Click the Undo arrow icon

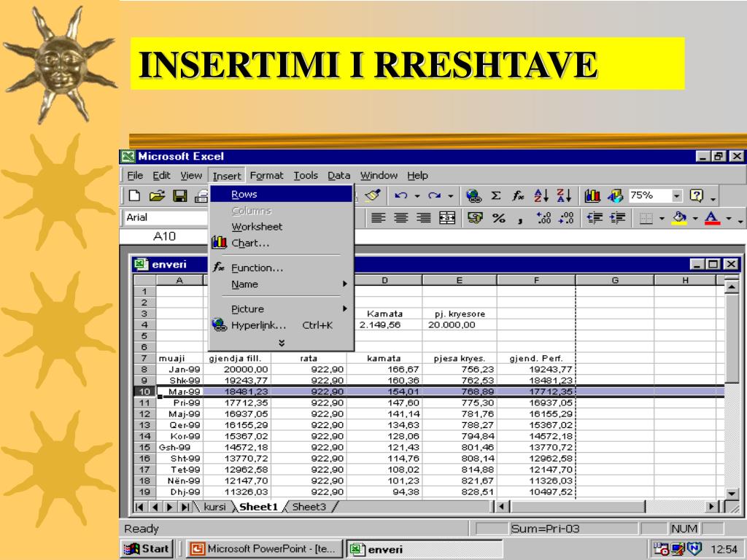(400, 195)
